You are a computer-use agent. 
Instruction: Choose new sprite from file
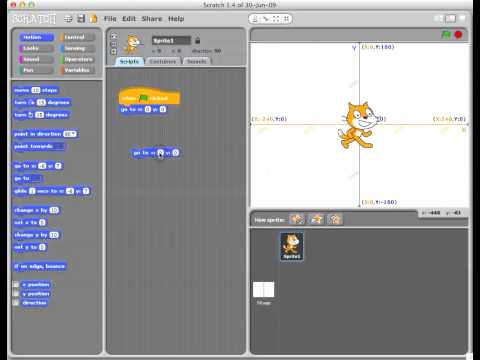tap(316, 219)
